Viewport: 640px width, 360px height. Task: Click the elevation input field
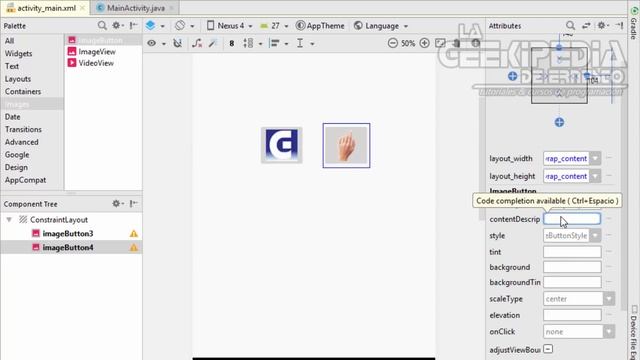click(x=572, y=315)
